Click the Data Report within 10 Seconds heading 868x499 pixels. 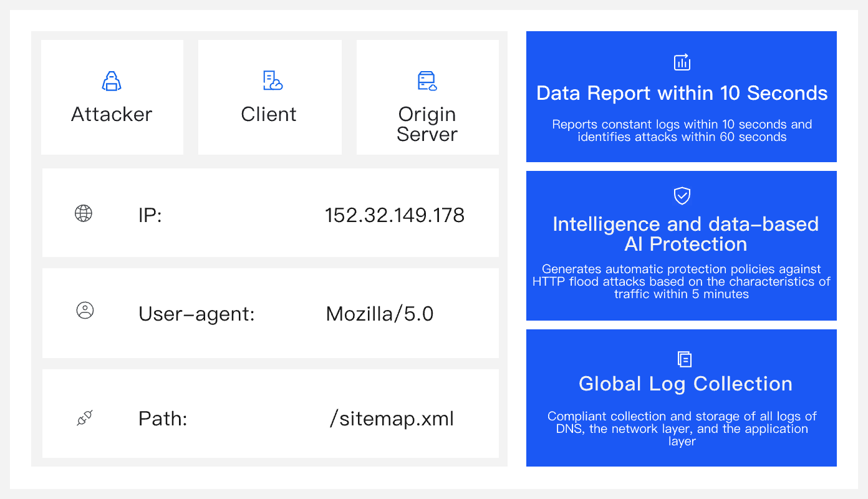click(682, 94)
